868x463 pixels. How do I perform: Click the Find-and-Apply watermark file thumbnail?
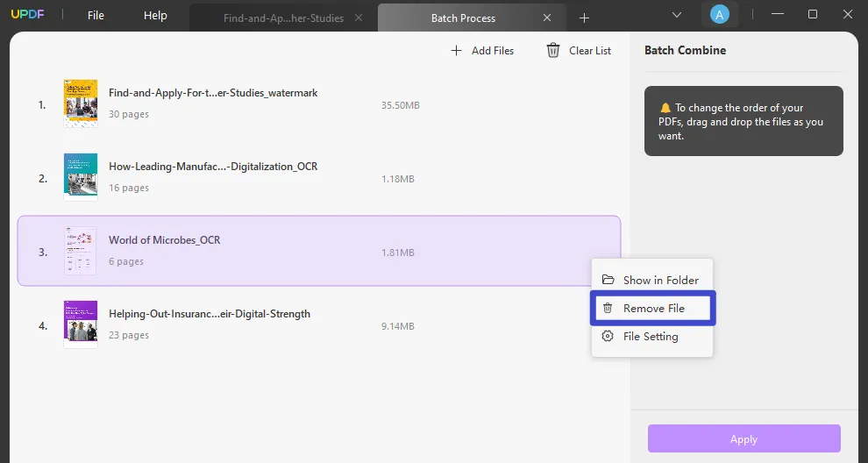click(x=80, y=104)
